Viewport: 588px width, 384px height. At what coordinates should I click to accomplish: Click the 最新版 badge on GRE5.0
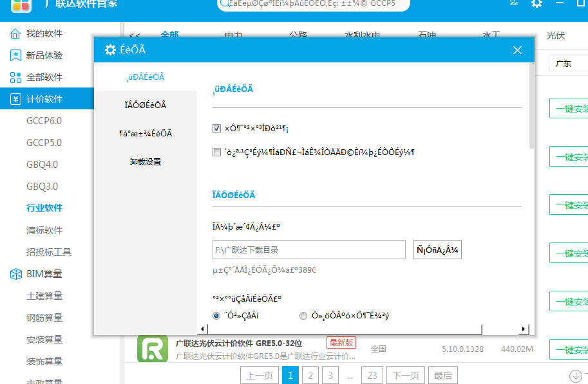tap(341, 342)
